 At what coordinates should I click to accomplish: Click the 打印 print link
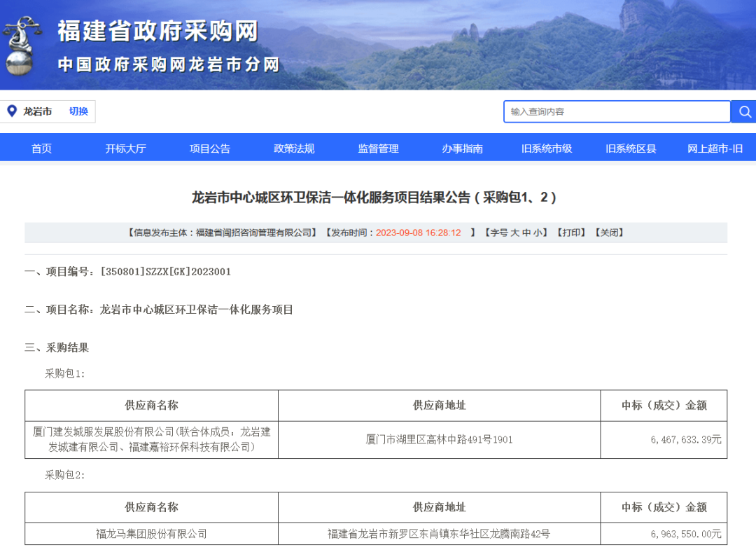point(571,233)
